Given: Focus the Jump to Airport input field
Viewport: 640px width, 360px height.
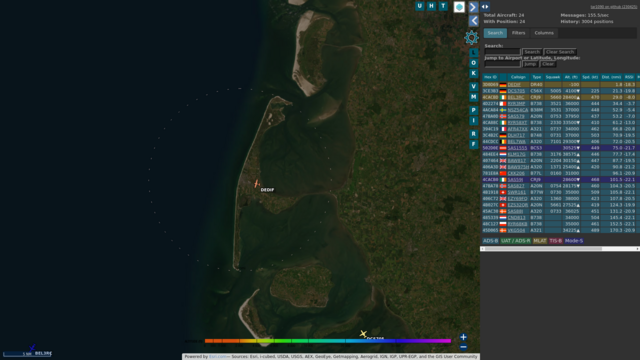Looking at the screenshot, I should [x=502, y=64].
